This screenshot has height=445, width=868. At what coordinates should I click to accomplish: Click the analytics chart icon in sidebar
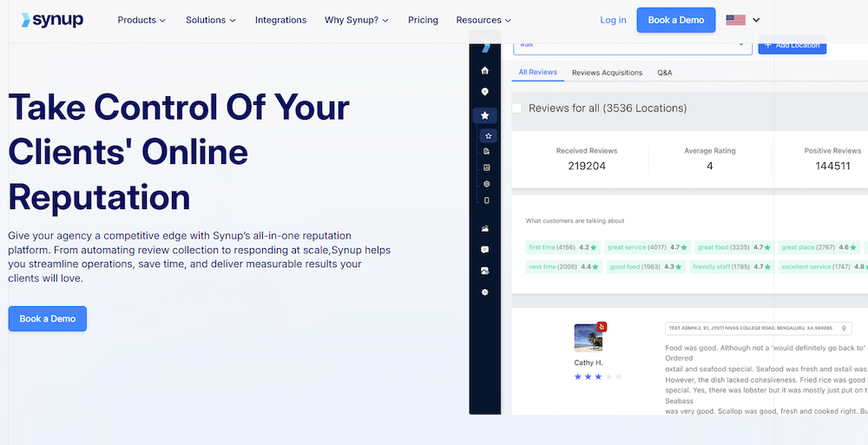[x=484, y=229]
